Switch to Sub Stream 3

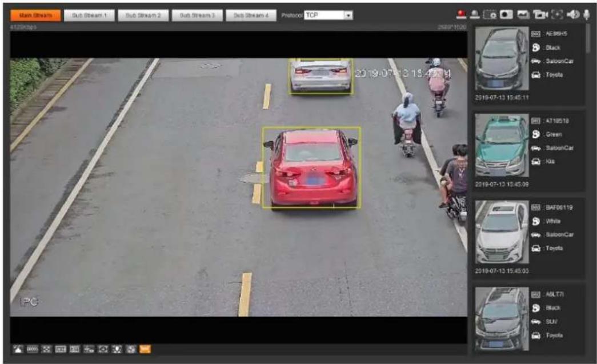[197, 15]
